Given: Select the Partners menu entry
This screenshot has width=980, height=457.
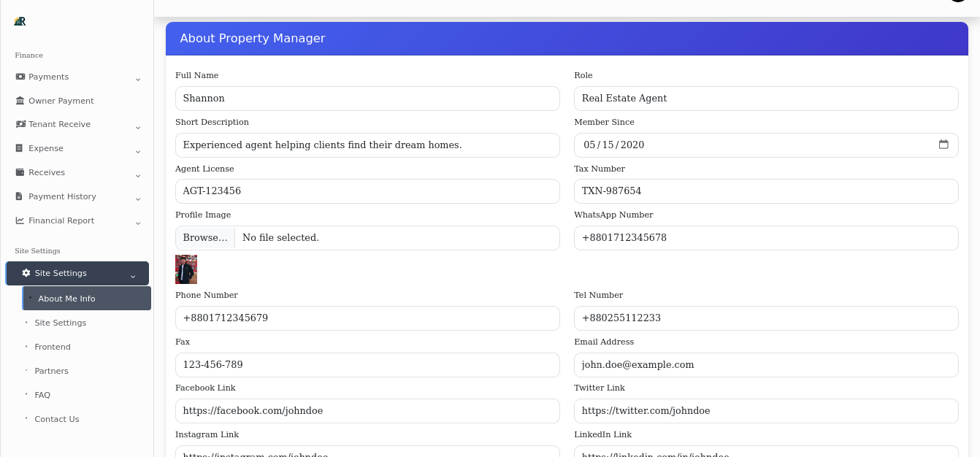Looking at the screenshot, I should click(x=51, y=371).
